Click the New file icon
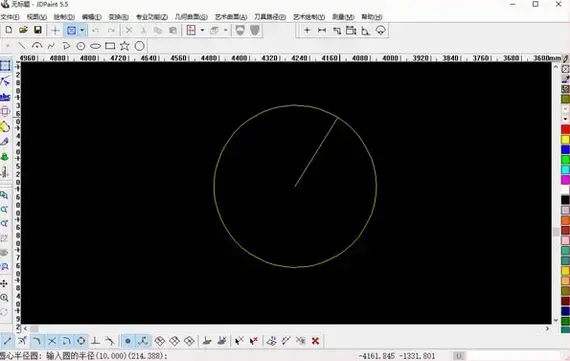The height and width of the screenshot is (361, 570). coord(9,30)
